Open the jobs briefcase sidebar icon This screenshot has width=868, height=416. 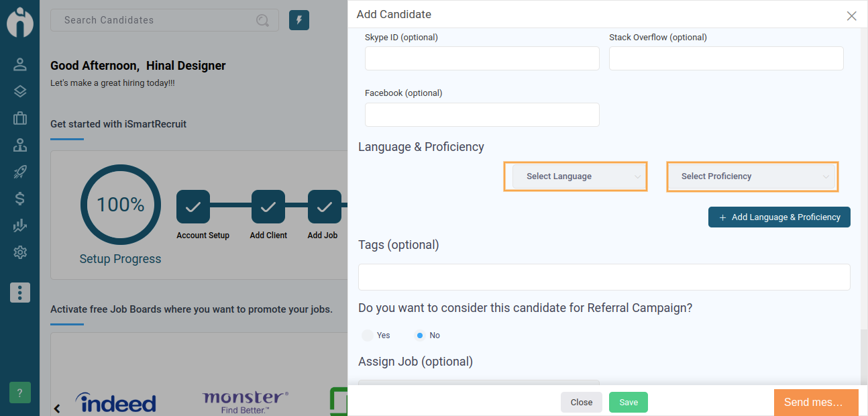tap(19, 118)
